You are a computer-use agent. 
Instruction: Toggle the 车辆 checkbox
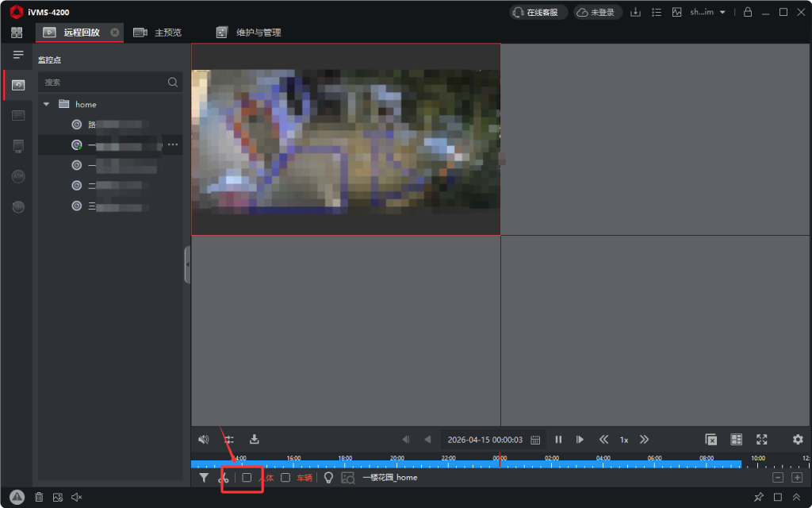(285, 477)
